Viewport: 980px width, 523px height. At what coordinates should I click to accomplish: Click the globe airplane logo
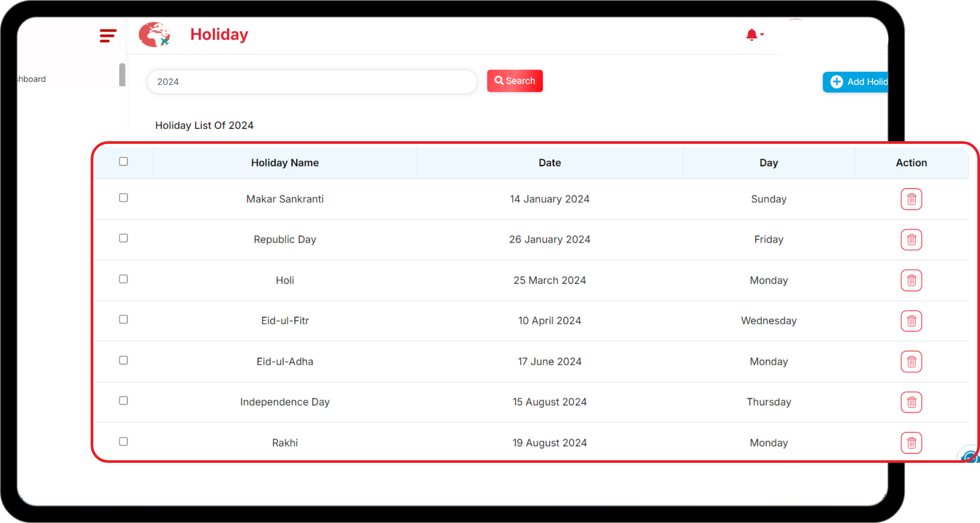154,35
